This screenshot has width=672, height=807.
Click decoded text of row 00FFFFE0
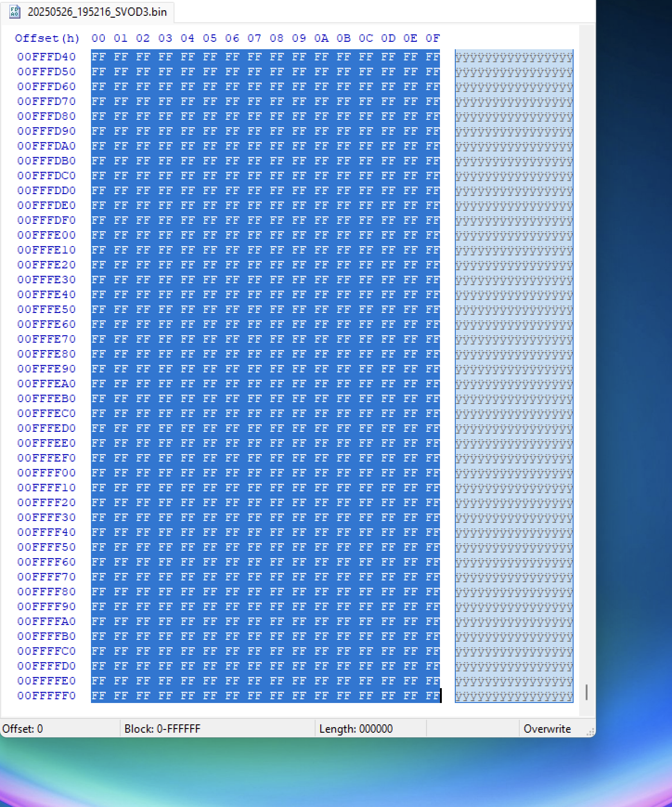[514, 681]
